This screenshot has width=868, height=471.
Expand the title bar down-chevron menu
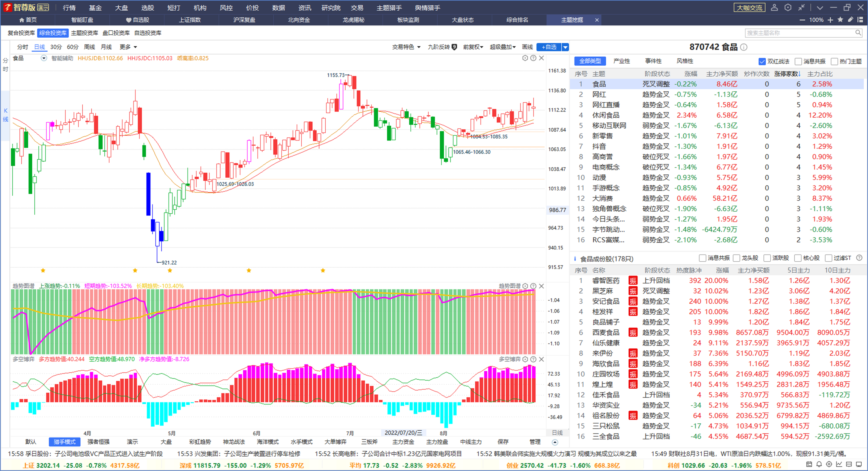point(819,8)
